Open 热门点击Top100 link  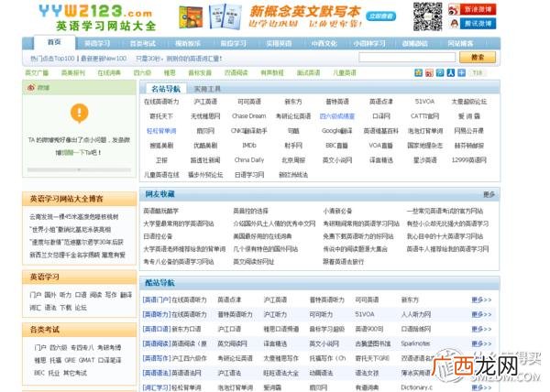point(52,59)
